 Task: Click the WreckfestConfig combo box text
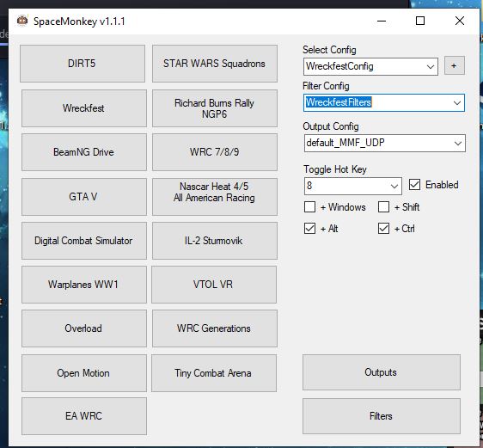[339, 66]
